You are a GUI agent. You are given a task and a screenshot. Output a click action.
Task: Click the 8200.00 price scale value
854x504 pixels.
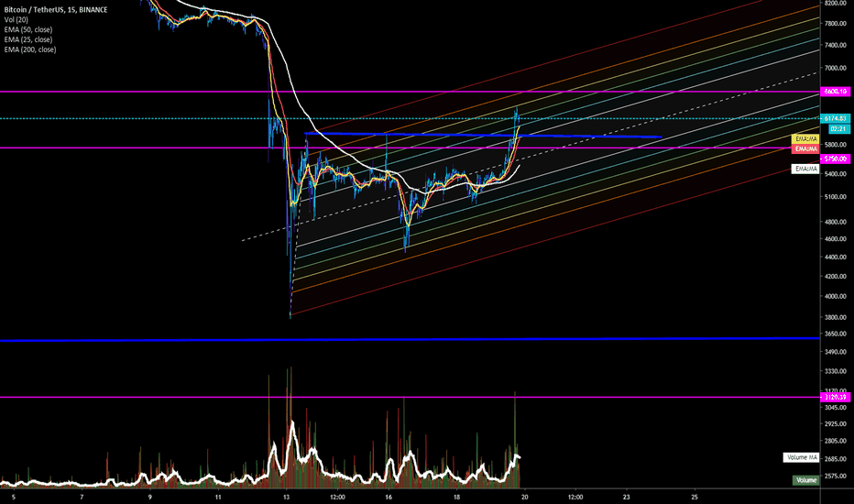click(836, 4)
